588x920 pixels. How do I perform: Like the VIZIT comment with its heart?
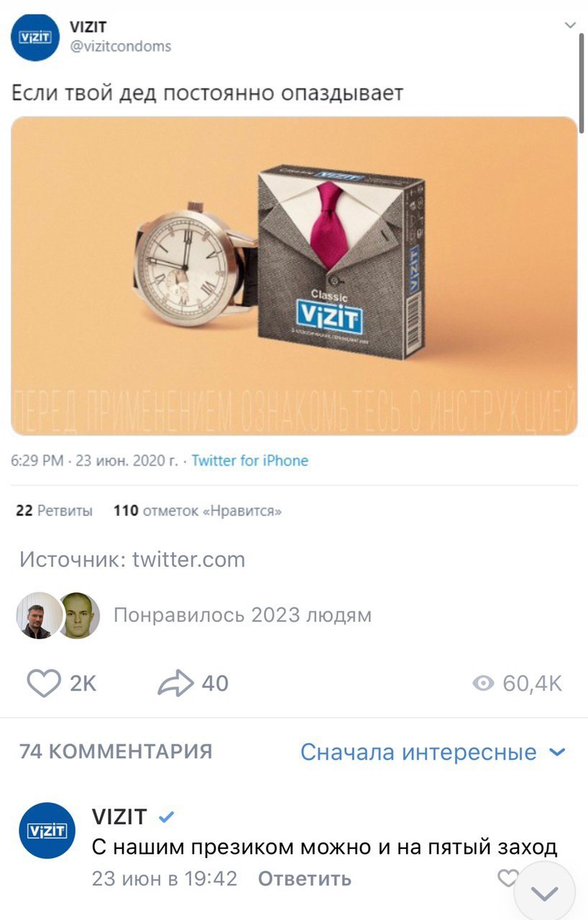coord(508,878)
